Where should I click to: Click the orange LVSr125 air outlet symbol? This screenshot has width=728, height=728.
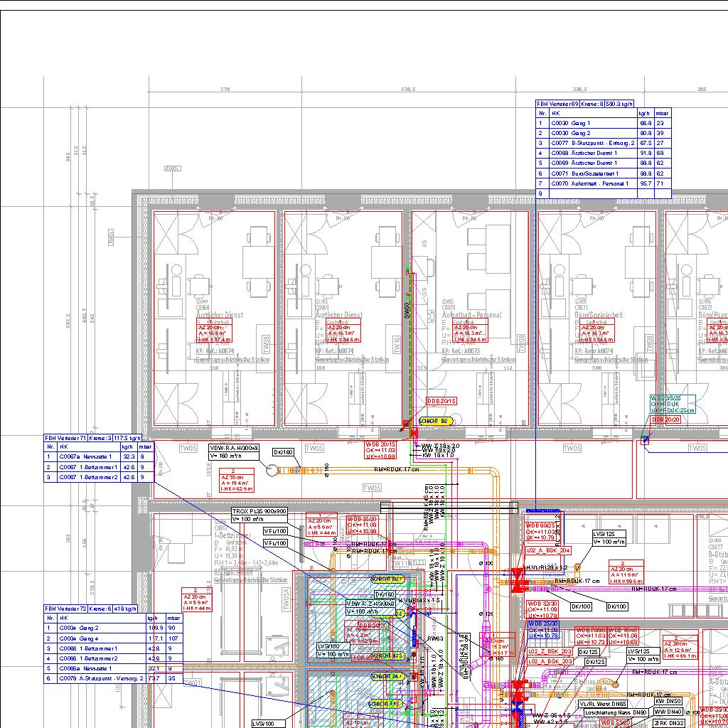pos(577,567)
